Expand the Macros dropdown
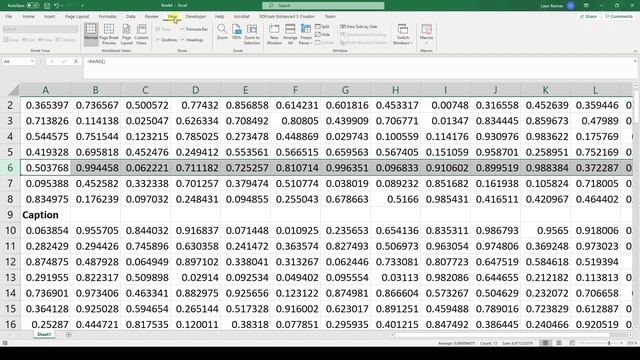Viewport: 640px width, 360px height. (x=426, y=34)
